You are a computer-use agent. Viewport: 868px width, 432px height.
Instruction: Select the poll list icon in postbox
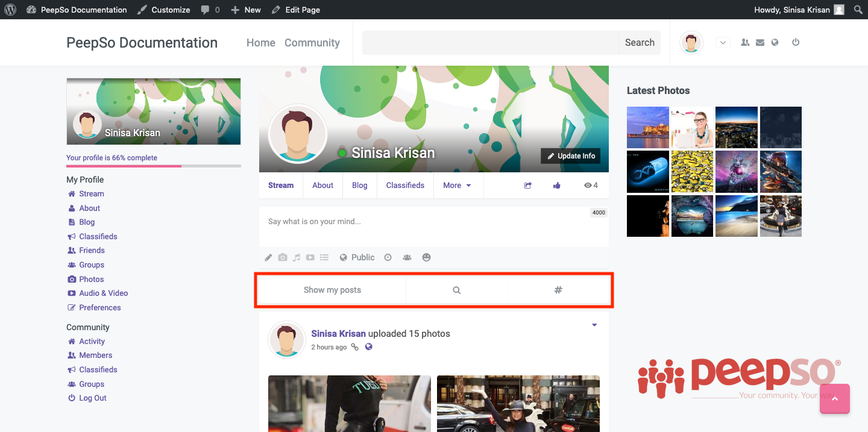[324, 257]
